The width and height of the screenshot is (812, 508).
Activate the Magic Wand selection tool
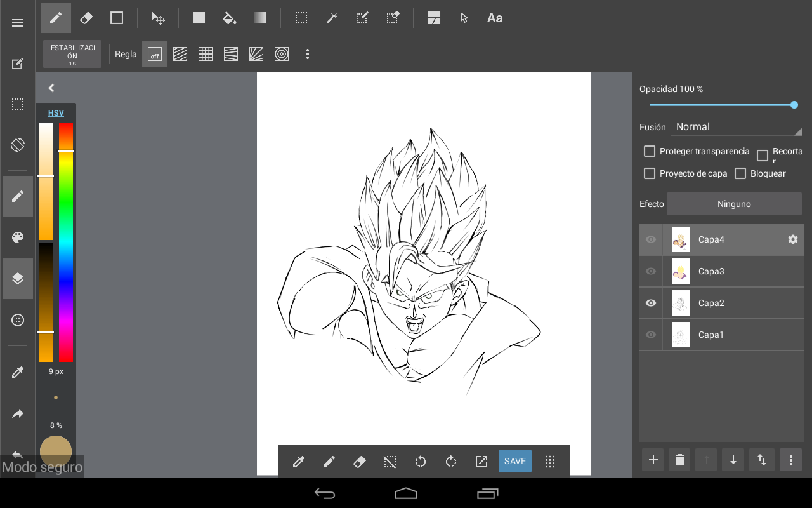pyautogui.click(x=331, y=18)
